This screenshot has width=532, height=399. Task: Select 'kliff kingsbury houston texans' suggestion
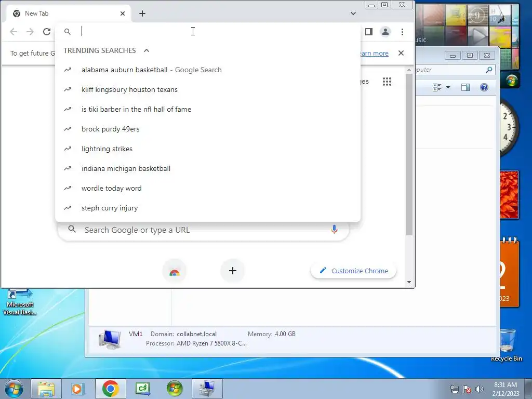click(208, 89)
